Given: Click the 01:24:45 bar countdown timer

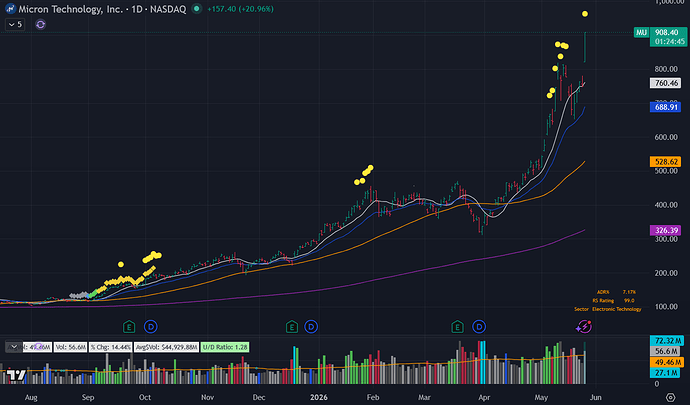Looking at the screenshot, I should [x=669, y=42].
